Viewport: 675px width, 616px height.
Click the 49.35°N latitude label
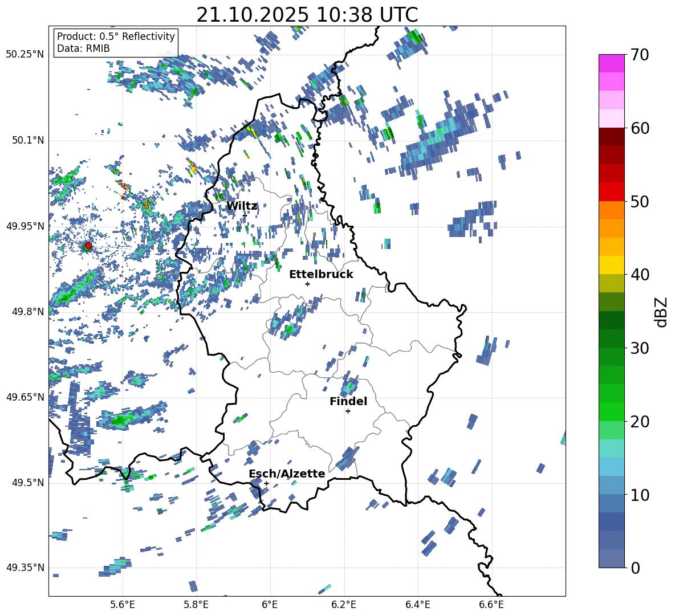25,568
